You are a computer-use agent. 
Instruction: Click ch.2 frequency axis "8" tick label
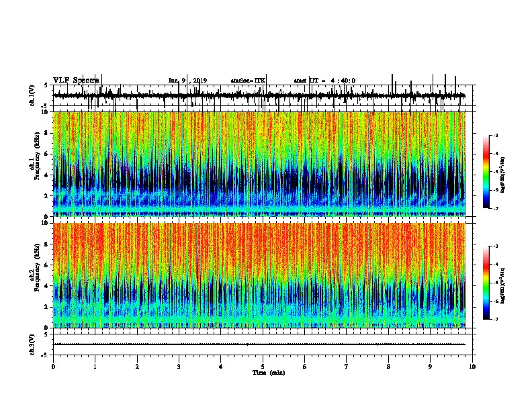click(47, 244)
